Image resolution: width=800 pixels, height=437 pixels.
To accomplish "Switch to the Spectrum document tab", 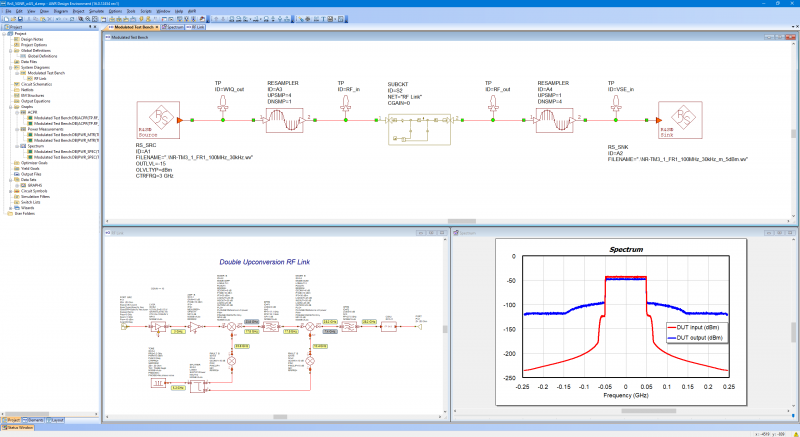I will (174, 27).
